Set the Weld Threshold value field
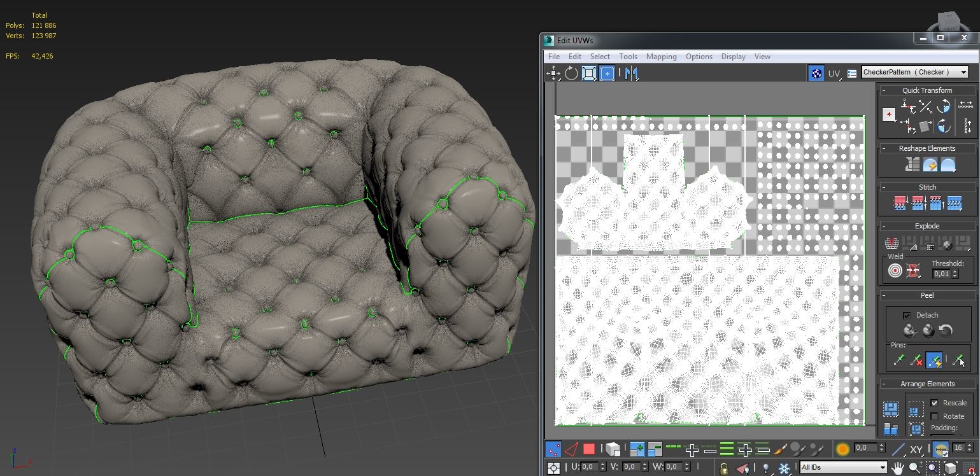This screenshot has width=980, height=476. [942, 274]
